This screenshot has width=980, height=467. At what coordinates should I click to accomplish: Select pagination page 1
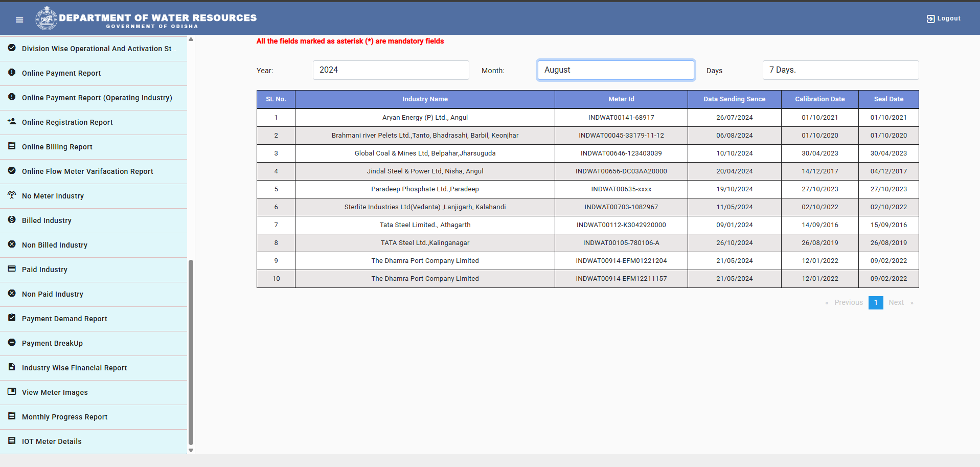point(876,302)
